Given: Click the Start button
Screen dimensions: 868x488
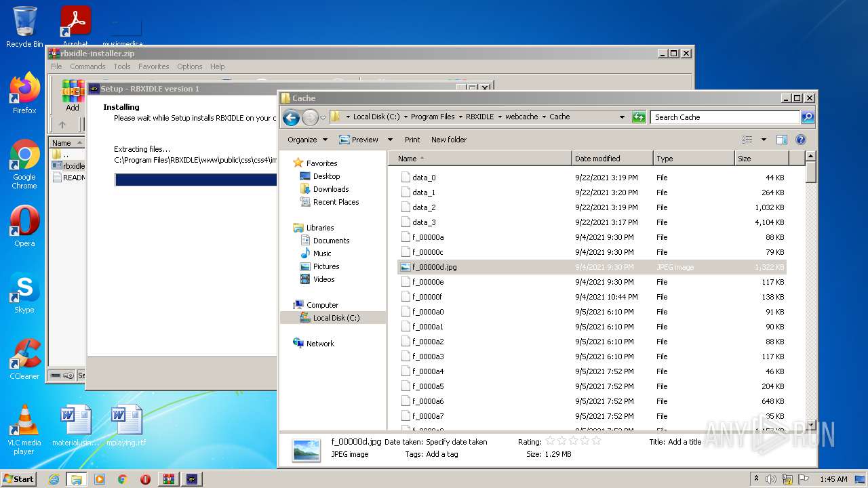Looking at the screenshot, I should 19,479.
